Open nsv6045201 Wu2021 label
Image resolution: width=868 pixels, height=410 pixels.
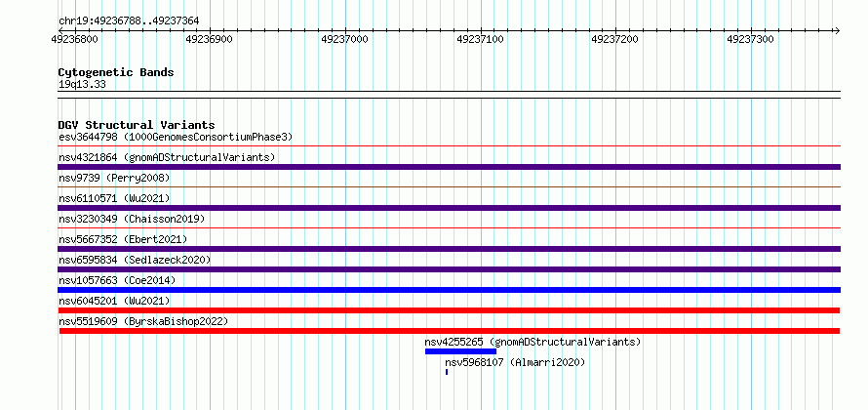click(x=114, y=301)
